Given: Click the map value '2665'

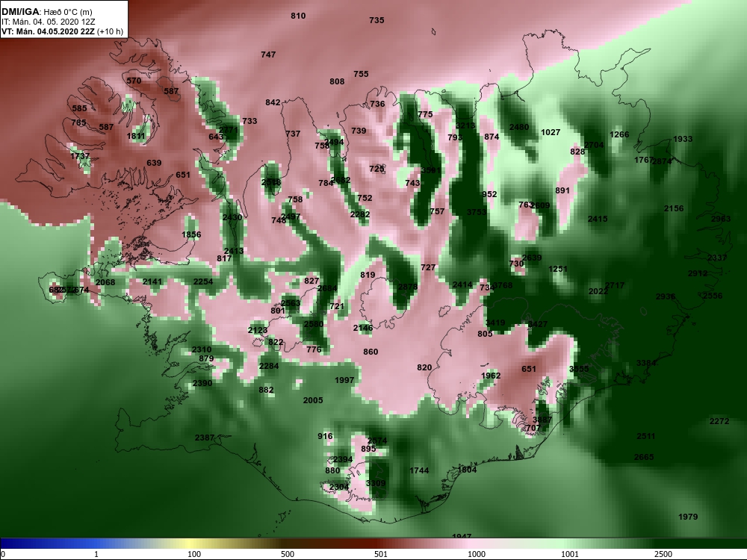Looking at the screenshot, I should point(644,457).
